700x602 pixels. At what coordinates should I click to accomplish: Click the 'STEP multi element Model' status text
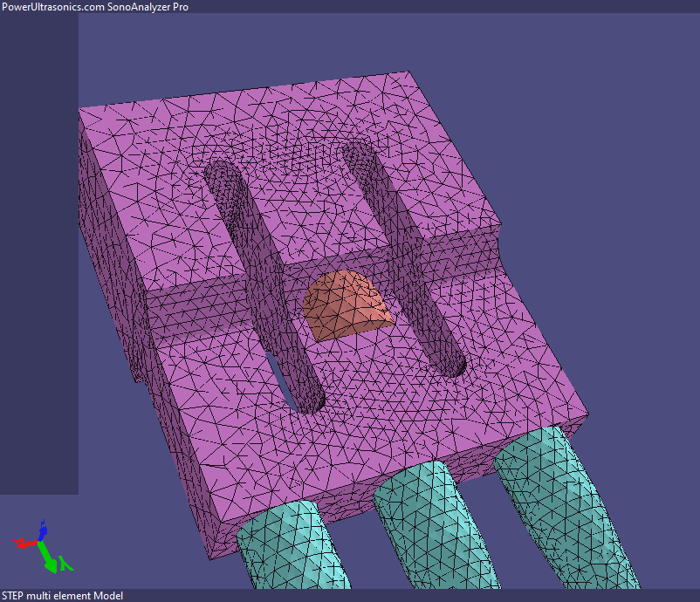coord(63,596)
